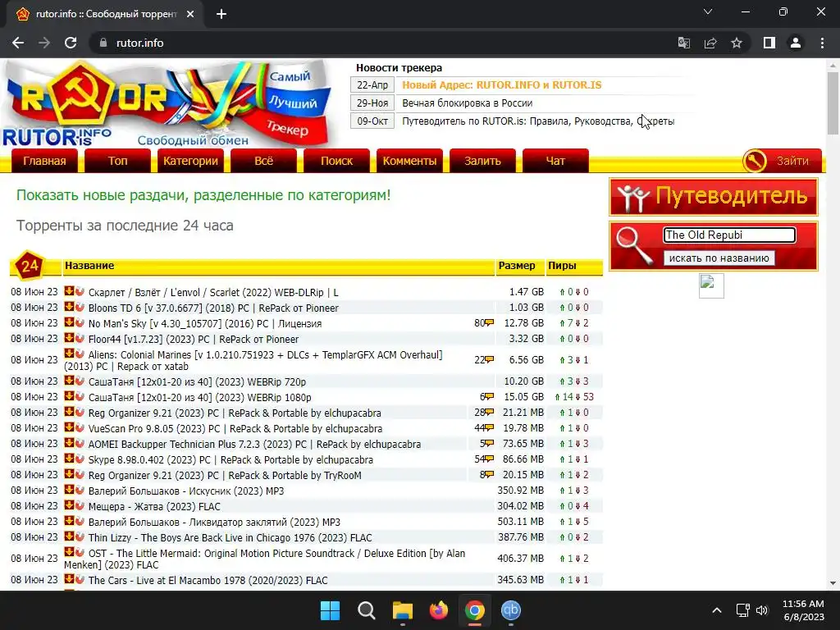Image resolution: width=840 pixels, height=630 pixels.
Task: Open the 'Путеводитель по RUTOR.is' news link
Action: coord(538,121)
